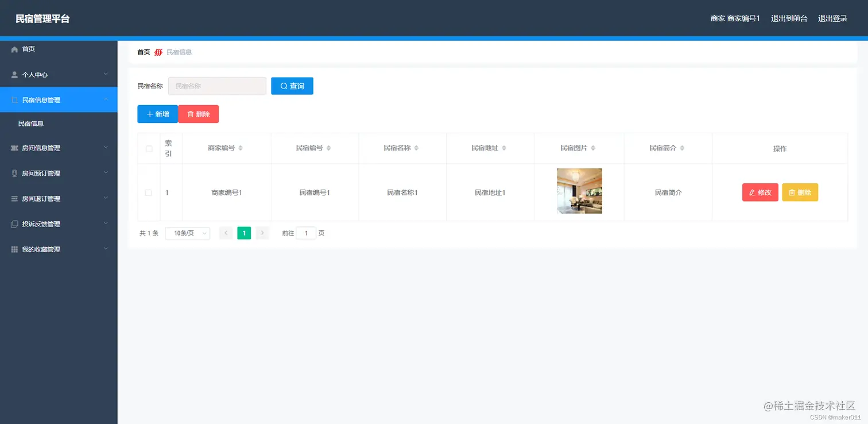868x424 pixels.
Task: Click 商家 商家编号1 user label in header
Action: tap(735, 18)
